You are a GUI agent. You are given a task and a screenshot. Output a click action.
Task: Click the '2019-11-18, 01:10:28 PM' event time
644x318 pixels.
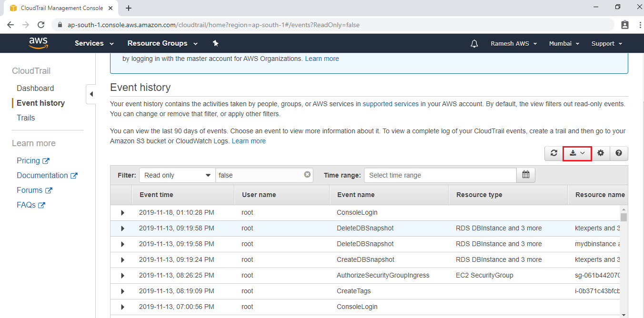click(177, 212)
